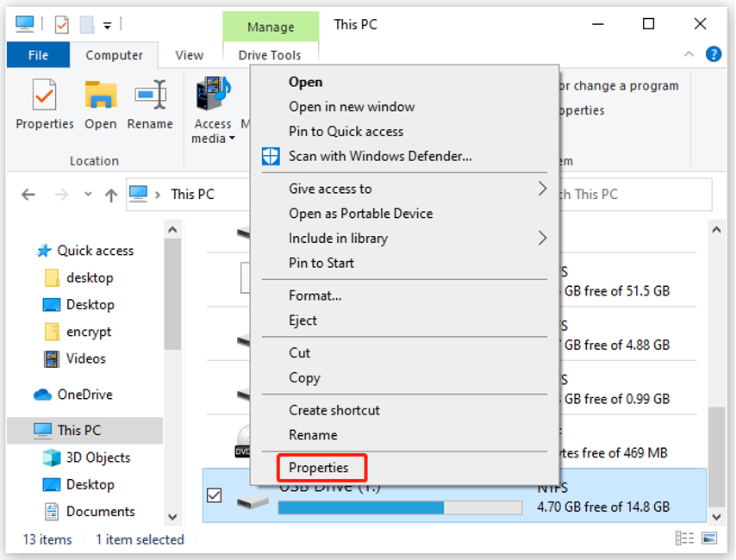Open 3D Objects folder in sidebar

(97, 457)
